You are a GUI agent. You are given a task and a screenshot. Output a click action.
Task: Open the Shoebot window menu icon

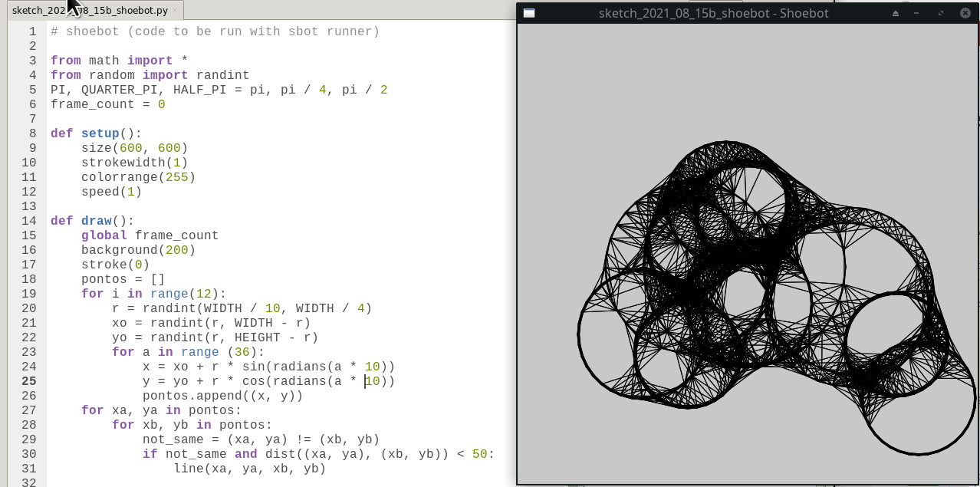529,13
